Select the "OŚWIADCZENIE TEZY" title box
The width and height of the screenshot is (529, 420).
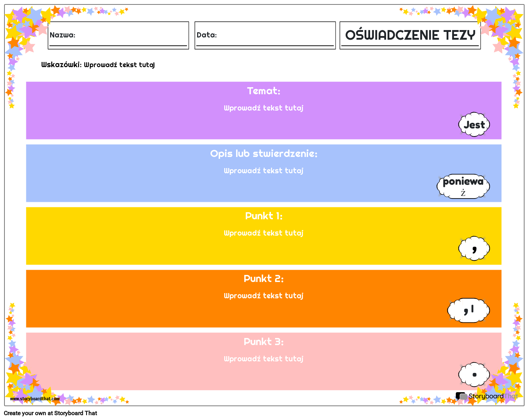pyautogui.click(x=410, y=35)
